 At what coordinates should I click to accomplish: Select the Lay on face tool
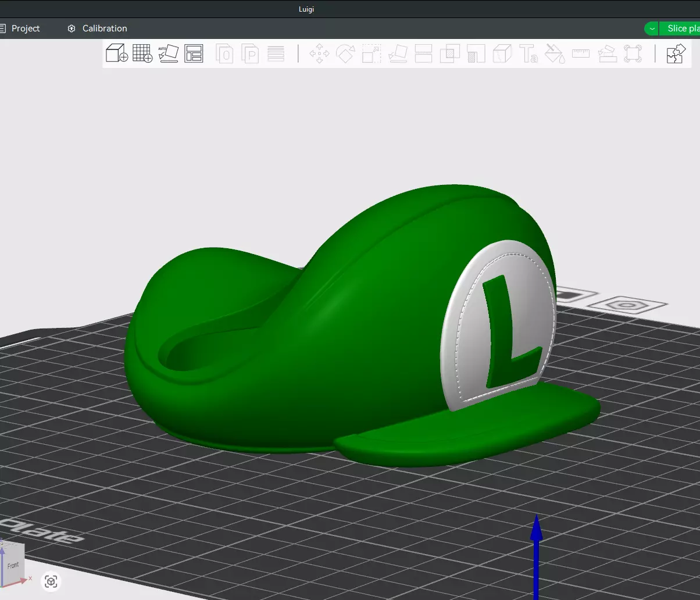coord(398,53)
